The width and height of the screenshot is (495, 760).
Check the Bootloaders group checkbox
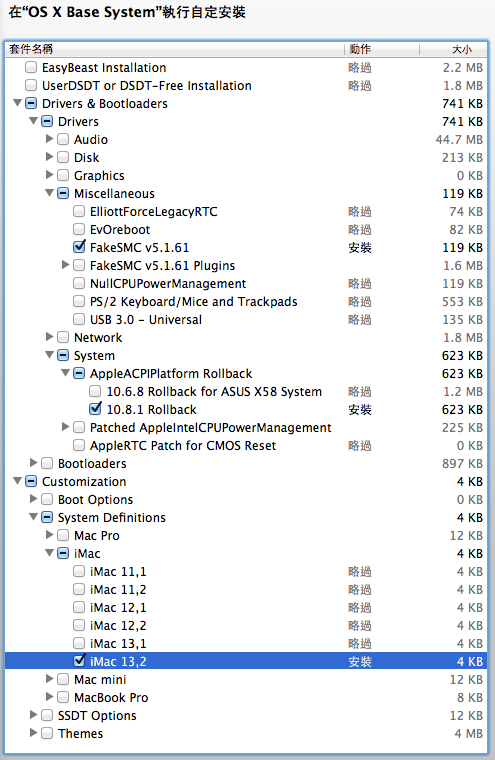pos(47,463)
